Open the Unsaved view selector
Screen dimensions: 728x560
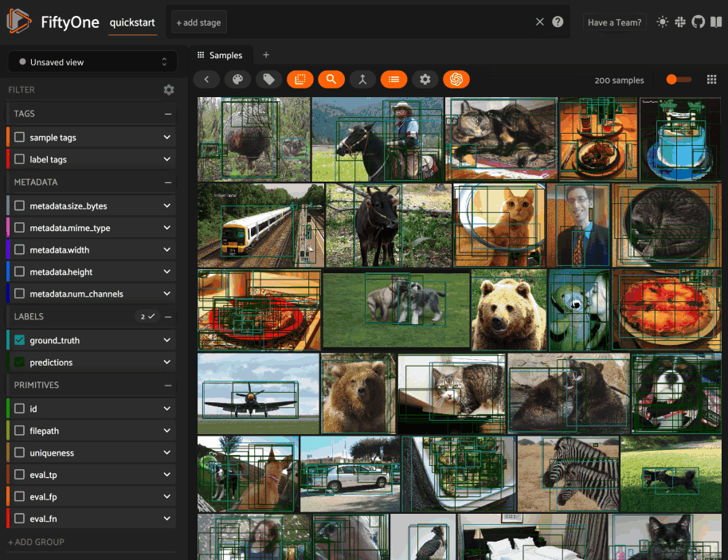tap(92, 62)
